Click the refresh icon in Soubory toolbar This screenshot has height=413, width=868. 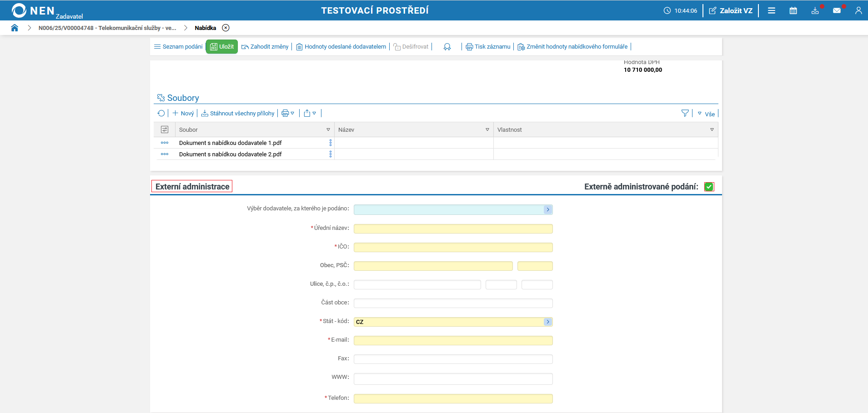point(161,113)
